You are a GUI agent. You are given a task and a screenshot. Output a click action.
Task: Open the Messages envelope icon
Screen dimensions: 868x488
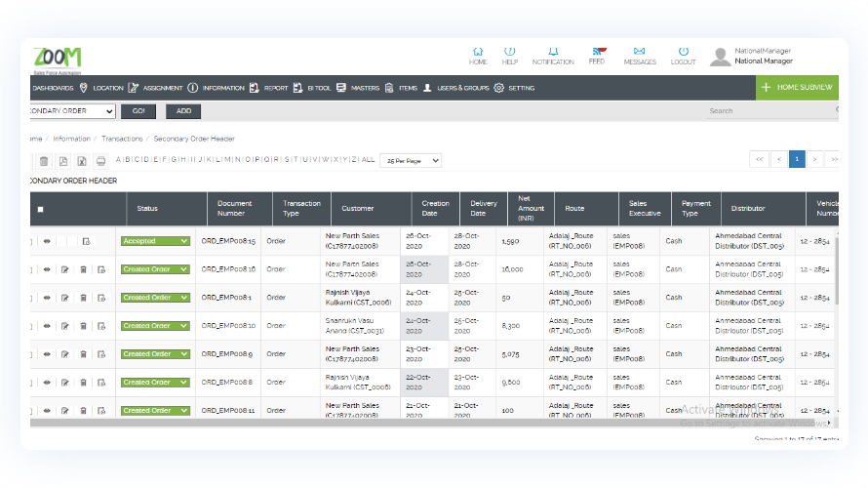(640, 52)
